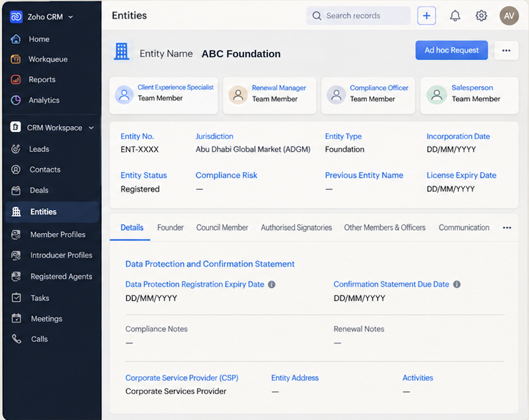Screen dimensions: 529x420
Task: Switch to Other Members & Officers tab
Action: [x=385, y=228]
